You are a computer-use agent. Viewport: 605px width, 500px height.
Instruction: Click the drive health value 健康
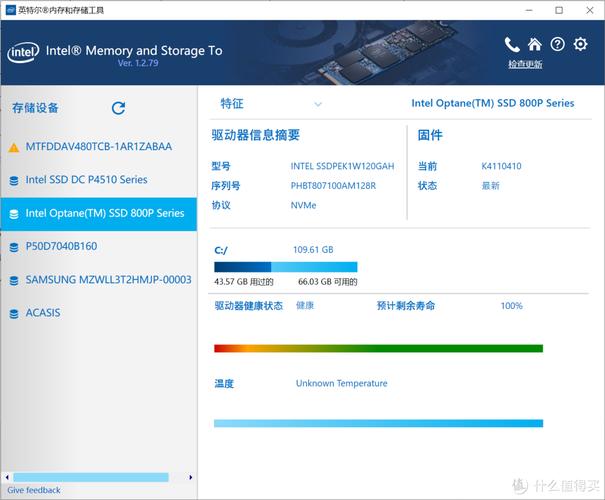pyautogui.click(x=305, y=306)
